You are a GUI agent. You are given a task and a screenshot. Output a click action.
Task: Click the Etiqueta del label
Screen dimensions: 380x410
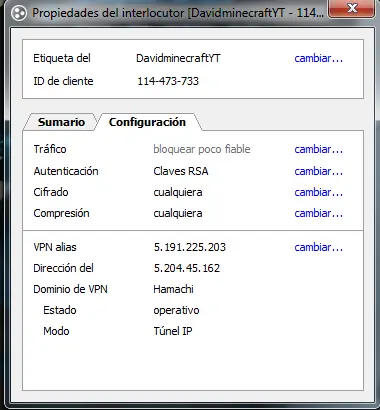point(62,58)
